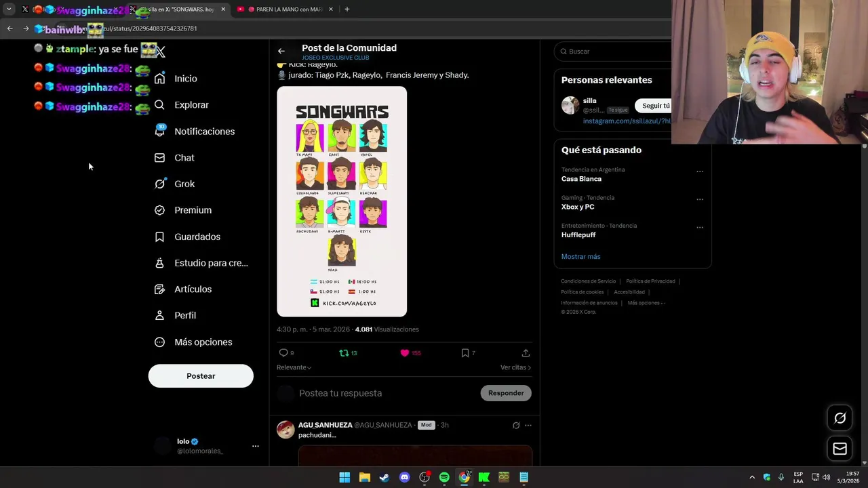Image resolution: width=868 pixels, height=488 pixels.
Task: Open a new browser tab with plus
Action: (x=347, y=9)
